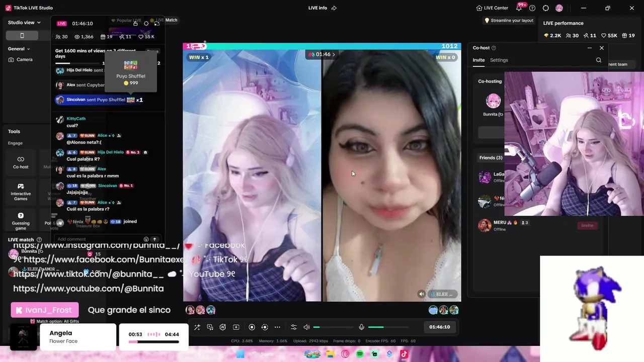Pop out the chat panel window
This screenshot has width=644, height=362.
pos(157,24)
